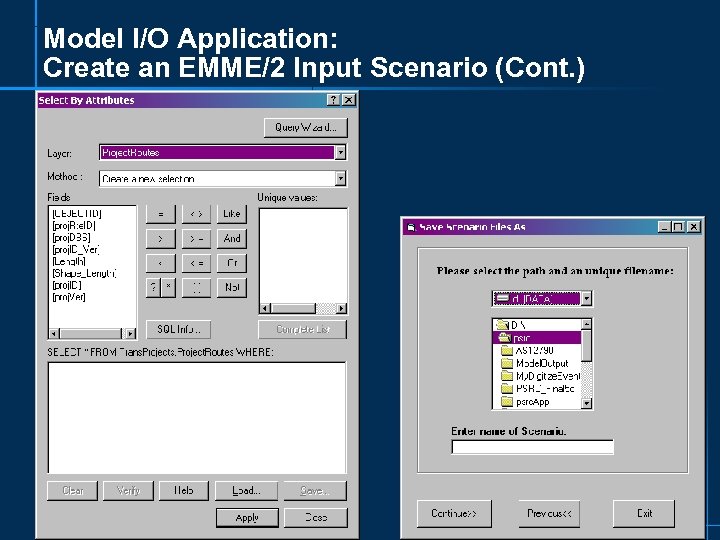This screenshot has height=540, width=720.
Task: Select the [projID_Ver] field
Action: pos(76,249)
